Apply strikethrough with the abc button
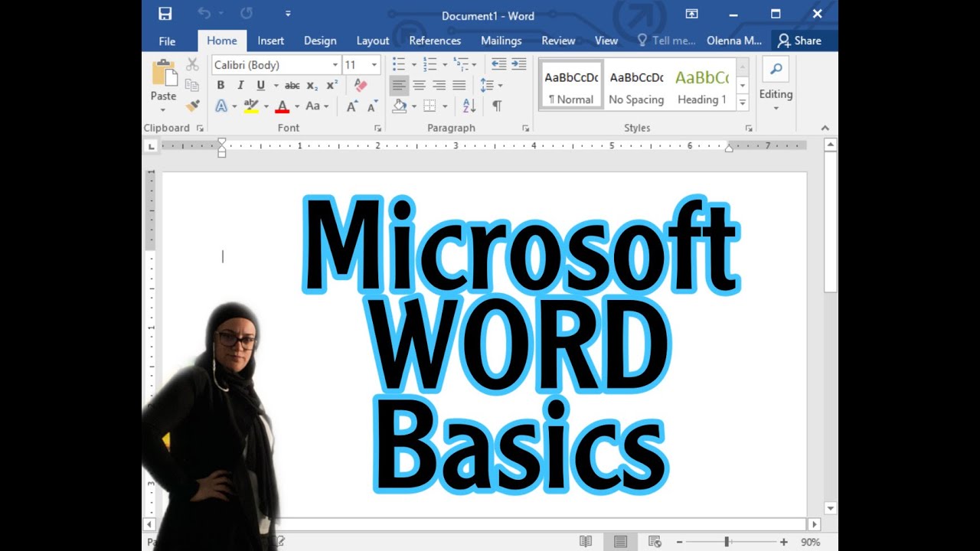The image size is (980, 551). tap(292, 86)
